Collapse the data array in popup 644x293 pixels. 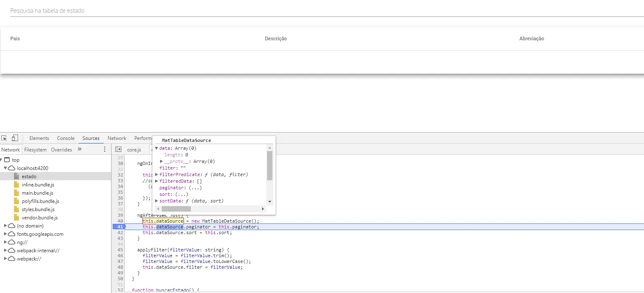[156, 148]
